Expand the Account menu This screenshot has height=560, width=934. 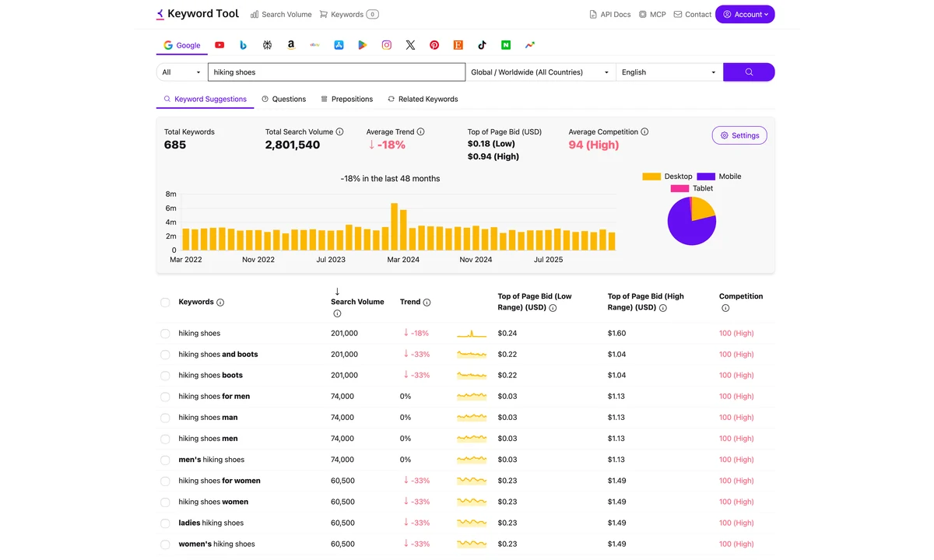click(745, 14)
